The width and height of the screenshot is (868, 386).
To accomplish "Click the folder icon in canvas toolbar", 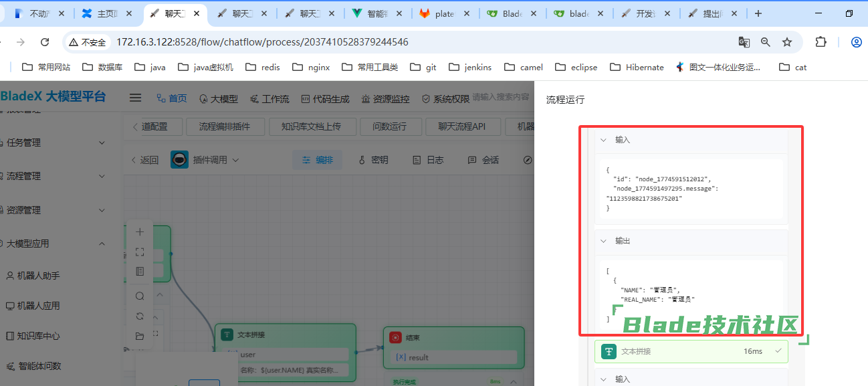I will click(140, 336).
